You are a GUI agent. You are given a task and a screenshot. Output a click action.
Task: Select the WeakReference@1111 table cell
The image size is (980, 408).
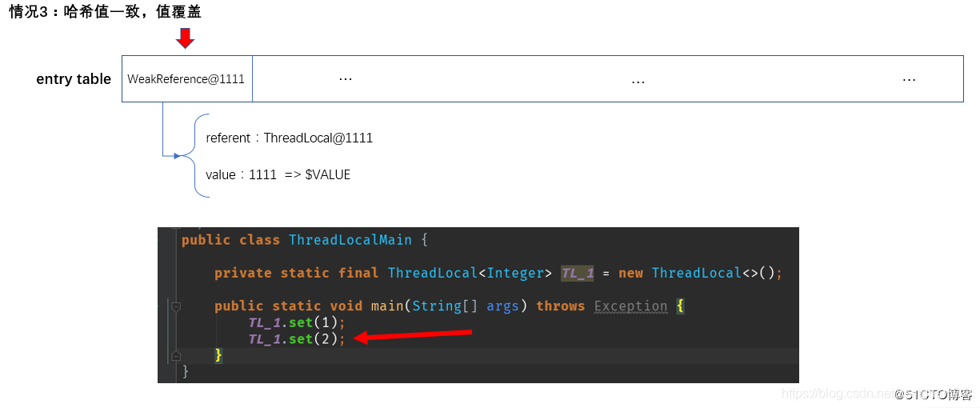coord(187,78)
